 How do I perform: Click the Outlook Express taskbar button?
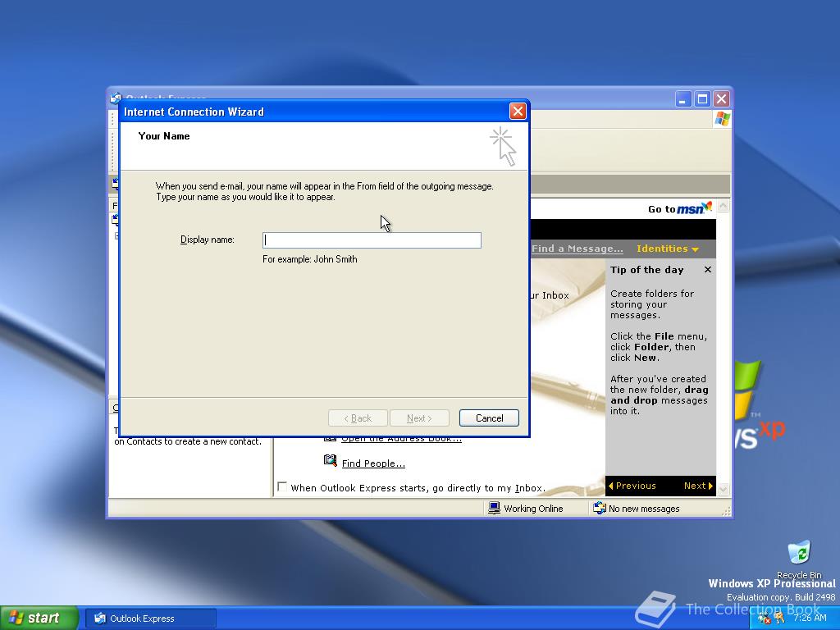click(x=150, y=618)
